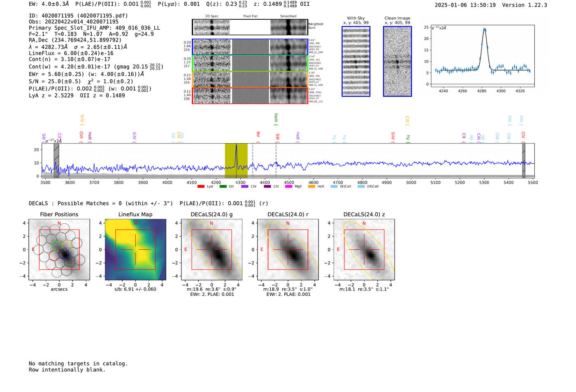Click the m:19.6 re:3.6" caption under DECaLS g

pos(211,289)
